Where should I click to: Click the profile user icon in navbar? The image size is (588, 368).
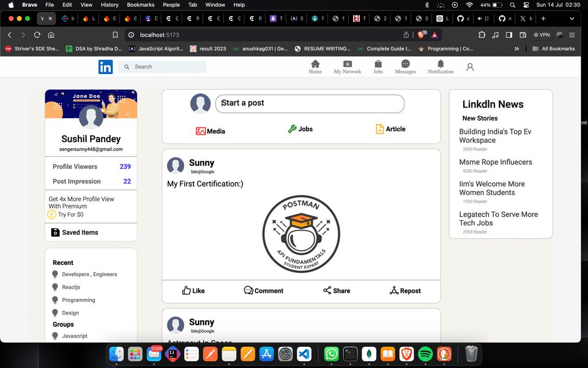(470, 67)
